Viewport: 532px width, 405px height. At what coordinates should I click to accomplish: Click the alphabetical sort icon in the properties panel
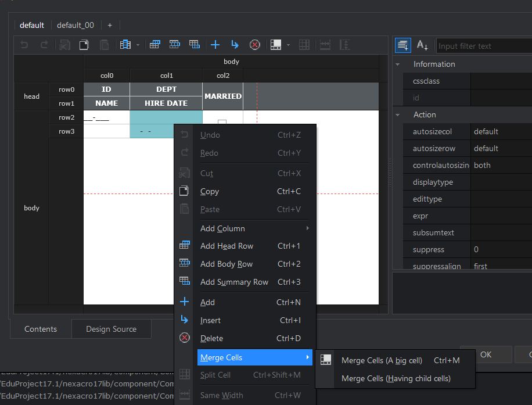click(x=422, y=45)
